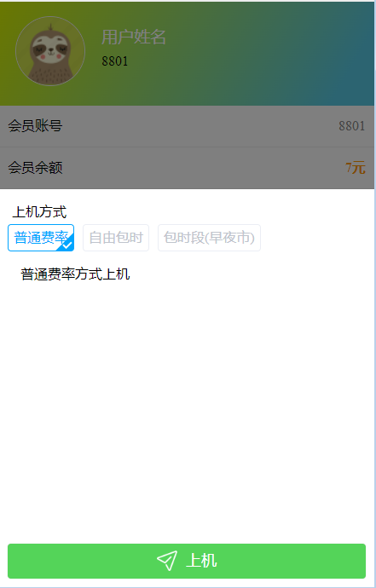
Task: Open the 会员余额 row label
Action: coord(35,168)
